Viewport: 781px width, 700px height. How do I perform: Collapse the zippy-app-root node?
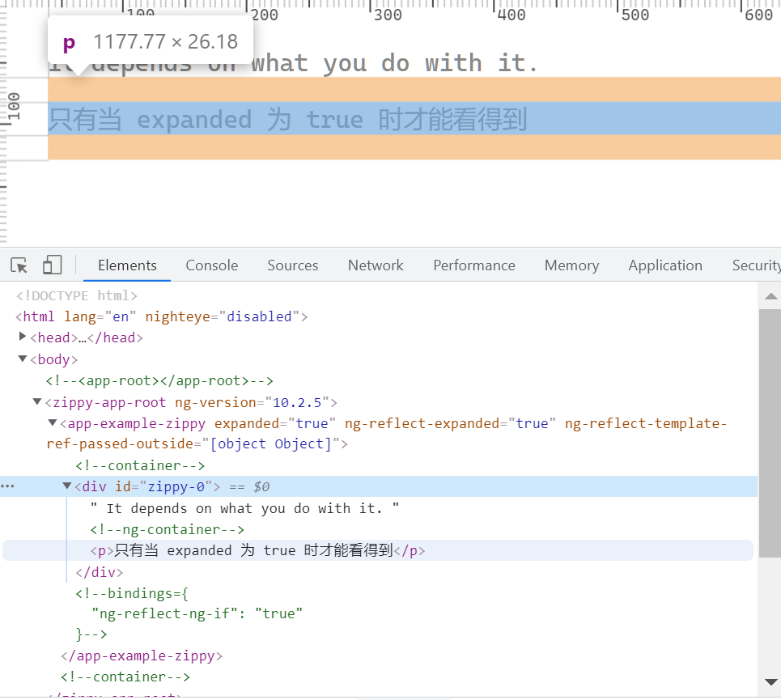[37, 401]
